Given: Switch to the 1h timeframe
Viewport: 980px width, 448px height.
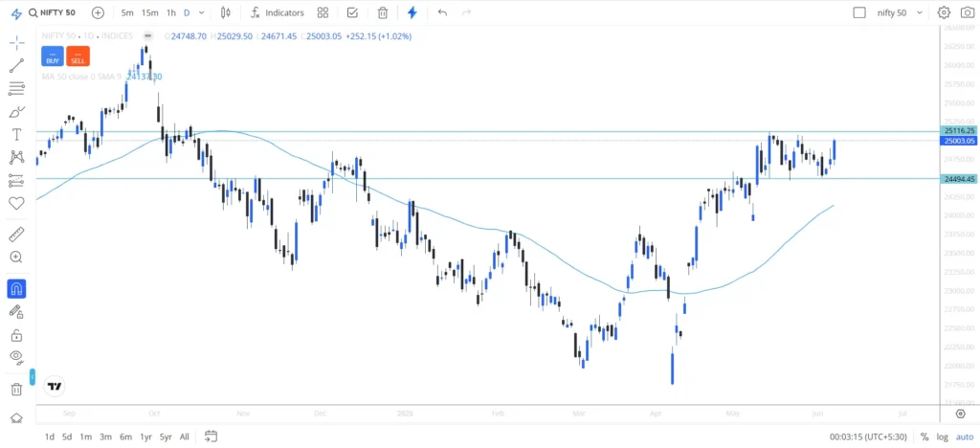Looking at the screenshot, I should tap(171, 12).
